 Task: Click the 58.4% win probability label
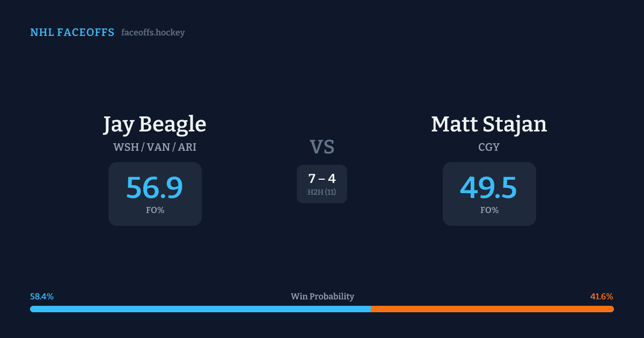[42, 297]
